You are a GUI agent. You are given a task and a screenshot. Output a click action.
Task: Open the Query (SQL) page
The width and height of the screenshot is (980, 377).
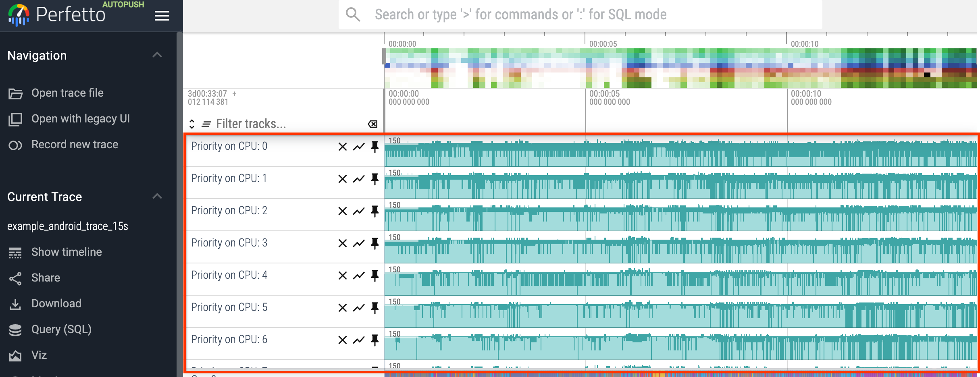pyautogui.click(x=61, y=329)
